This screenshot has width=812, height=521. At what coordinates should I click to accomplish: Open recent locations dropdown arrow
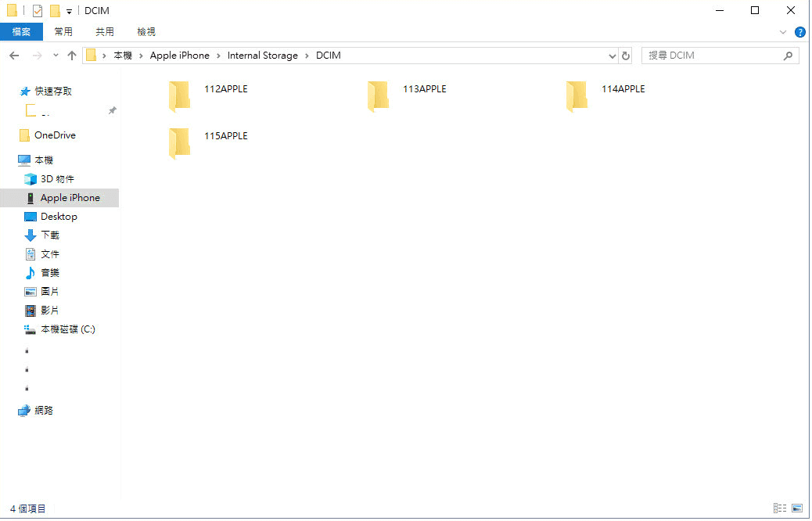(56, 56)
